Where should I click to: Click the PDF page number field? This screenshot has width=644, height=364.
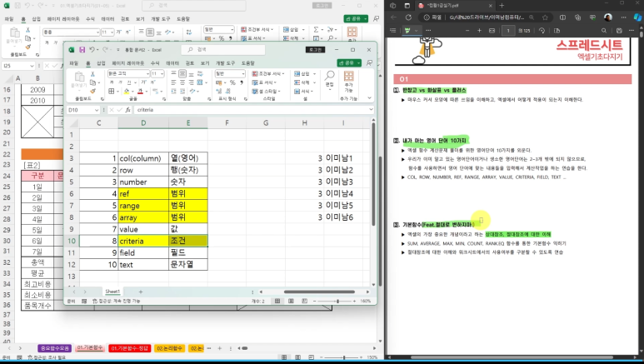pyautogui.click(x=507, y=30)
